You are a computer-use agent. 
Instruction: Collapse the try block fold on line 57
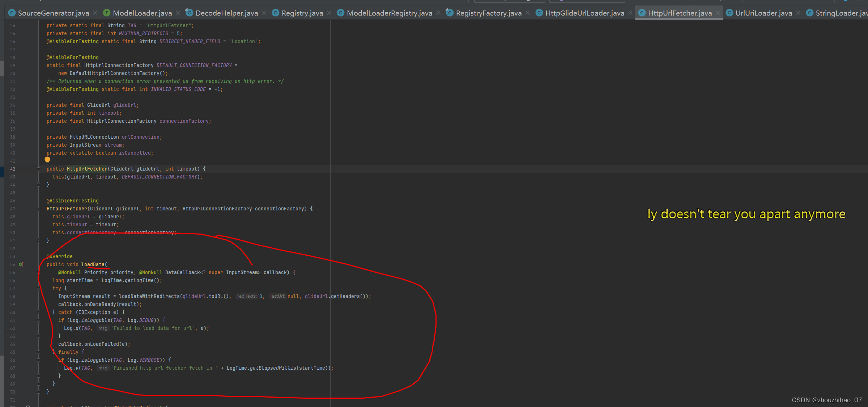(x=38, y=288)
